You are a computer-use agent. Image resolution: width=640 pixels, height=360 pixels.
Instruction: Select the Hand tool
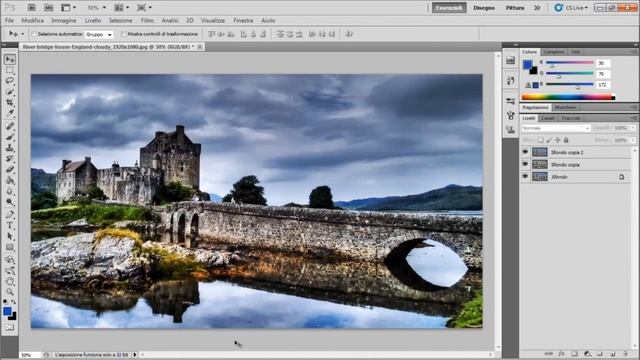point(10,281)
